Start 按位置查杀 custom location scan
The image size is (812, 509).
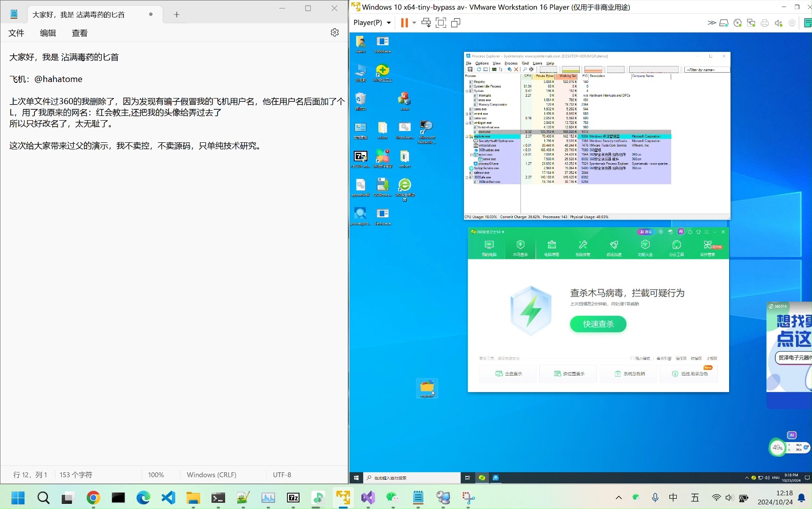pyautogui.click(x=568, y=374)
